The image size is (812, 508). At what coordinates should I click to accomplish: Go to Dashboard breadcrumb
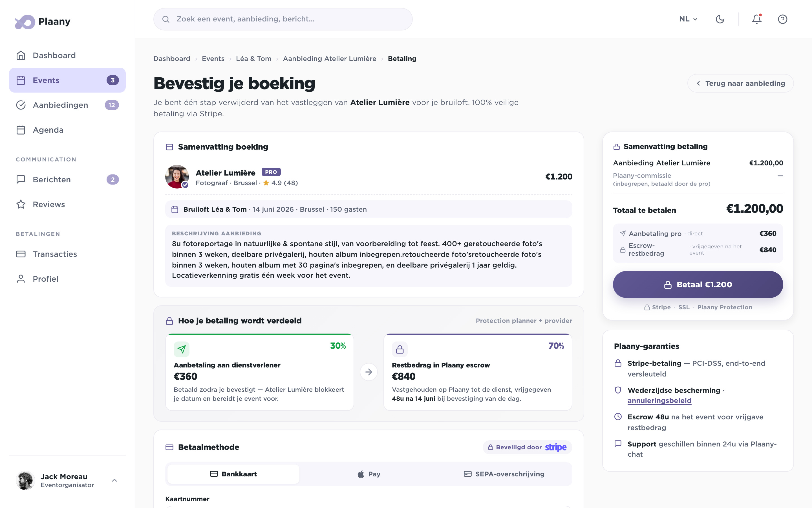click(x=172, y=59)
